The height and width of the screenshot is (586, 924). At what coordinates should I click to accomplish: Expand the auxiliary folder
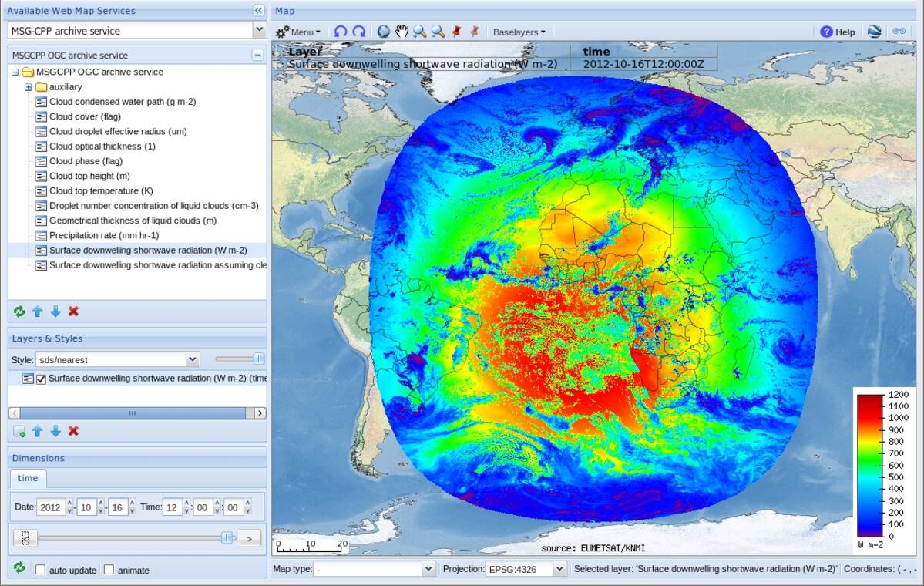click(x=29, y=87)
